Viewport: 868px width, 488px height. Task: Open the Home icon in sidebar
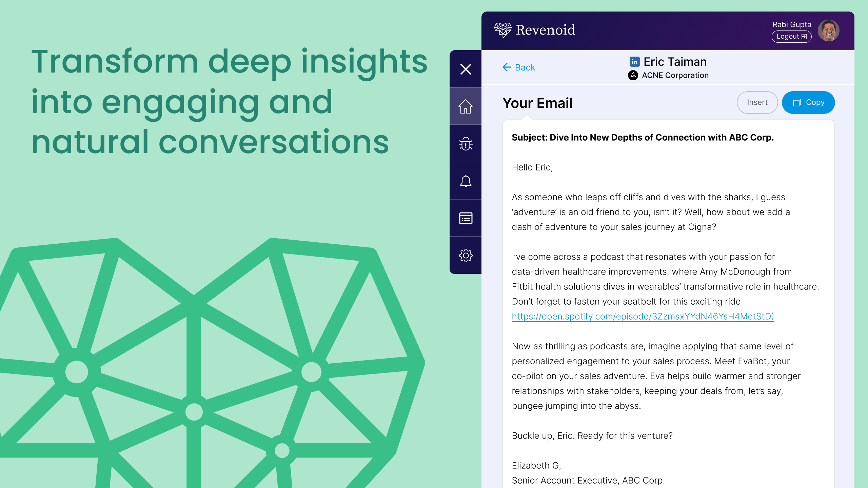[466, 106]
